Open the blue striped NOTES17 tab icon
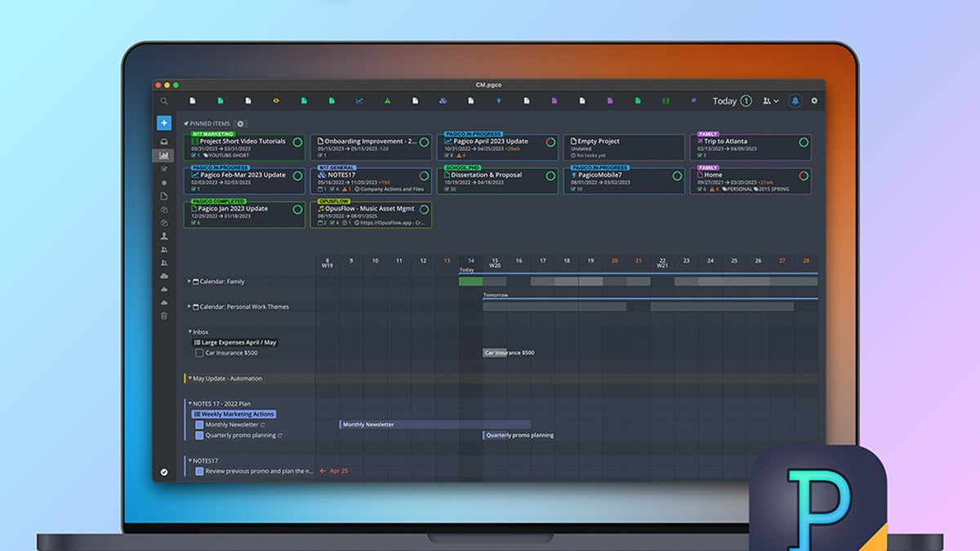The image size is (980, 551). click(x=443, y=100)
